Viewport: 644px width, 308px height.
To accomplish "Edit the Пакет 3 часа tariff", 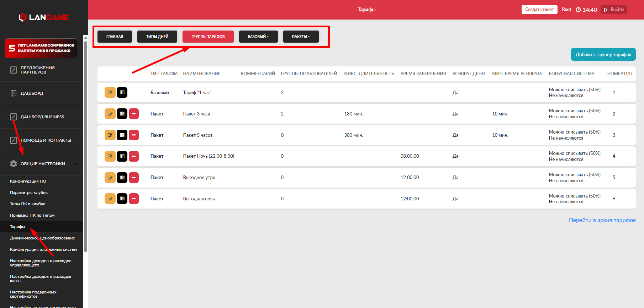I will [x=110, y=114].
